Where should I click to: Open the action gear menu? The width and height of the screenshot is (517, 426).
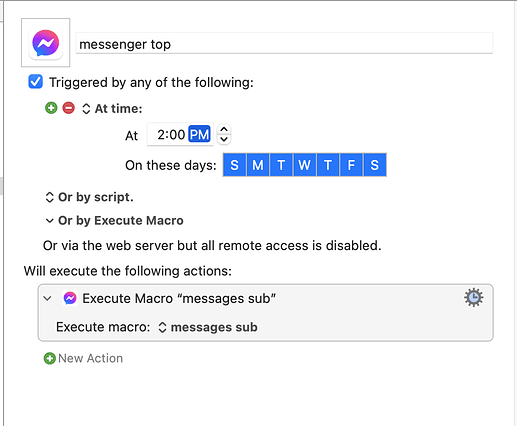click(473, 298)
